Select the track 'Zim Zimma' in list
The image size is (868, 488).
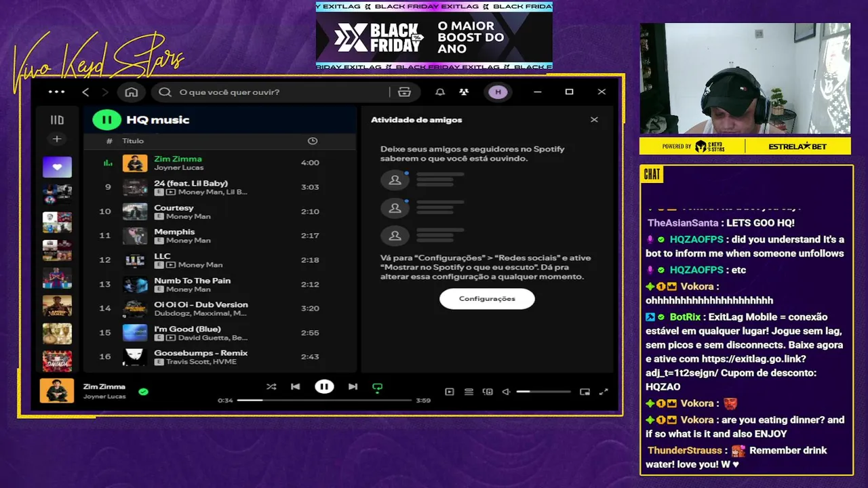click(178, 159)
